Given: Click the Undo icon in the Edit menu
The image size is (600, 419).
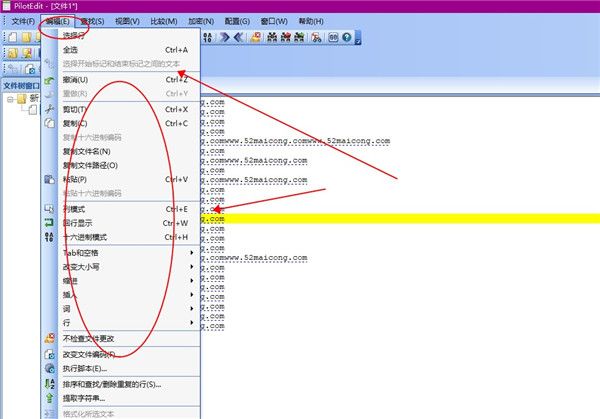Looking at the screenshot, I should point(49,80).
